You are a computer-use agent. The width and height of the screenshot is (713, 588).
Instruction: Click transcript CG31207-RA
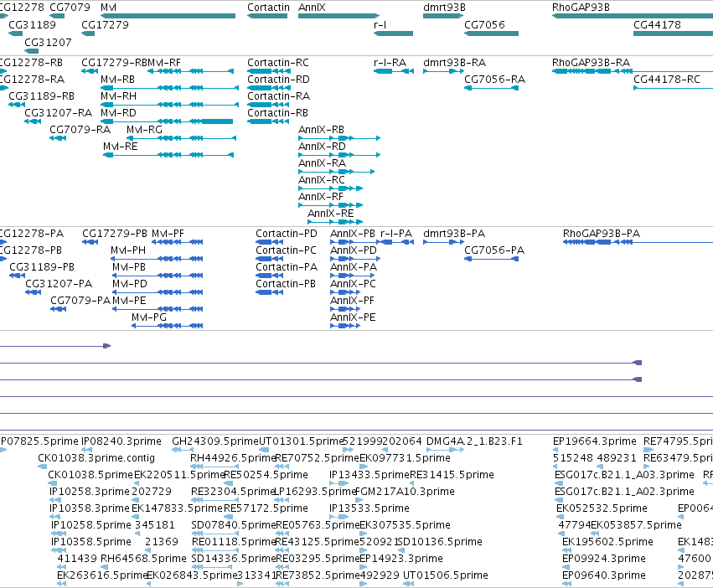tap(58, 113)
